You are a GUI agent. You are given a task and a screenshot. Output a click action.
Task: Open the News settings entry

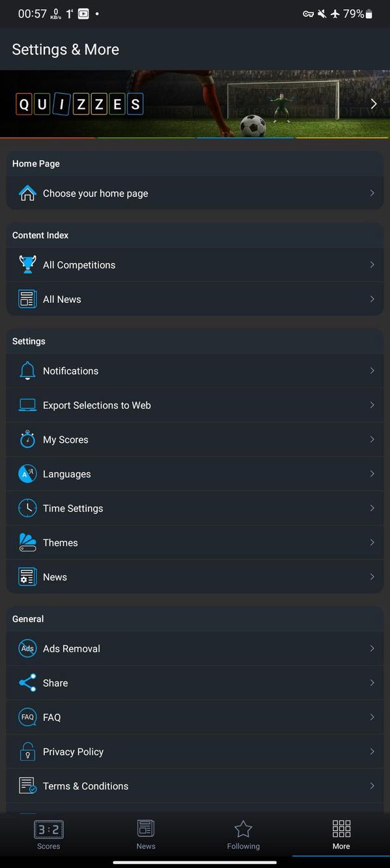coord(195,577)
